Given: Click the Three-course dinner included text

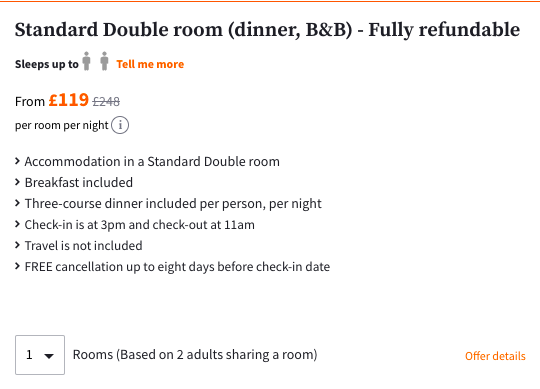Looking at the screenshot, I should 173,203.
